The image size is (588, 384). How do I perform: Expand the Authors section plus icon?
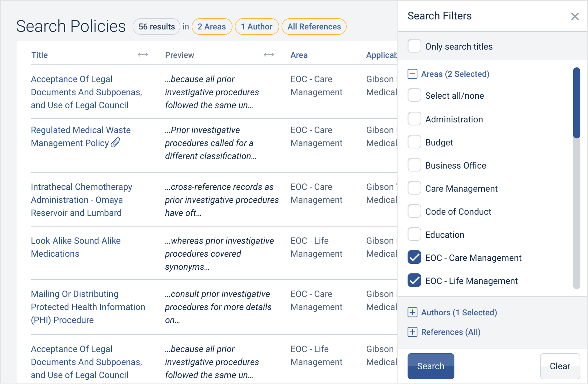[412, 313]
